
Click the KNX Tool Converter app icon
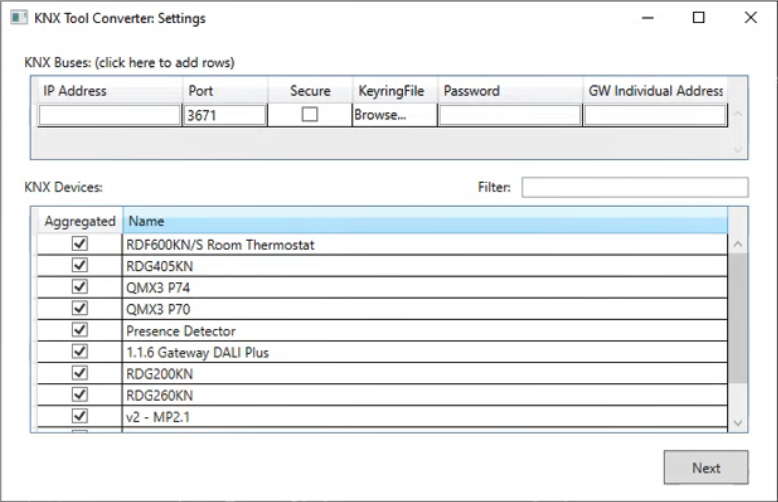17,18
